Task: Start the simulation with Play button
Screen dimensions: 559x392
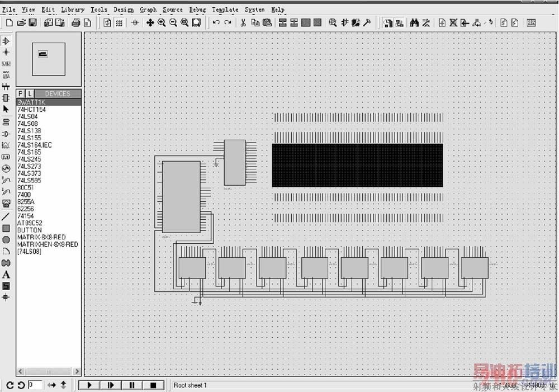Action: click(89, 385)
